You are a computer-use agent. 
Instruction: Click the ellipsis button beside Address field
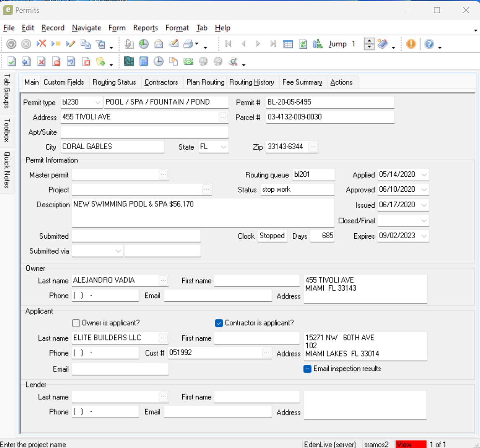click(223, 117)
